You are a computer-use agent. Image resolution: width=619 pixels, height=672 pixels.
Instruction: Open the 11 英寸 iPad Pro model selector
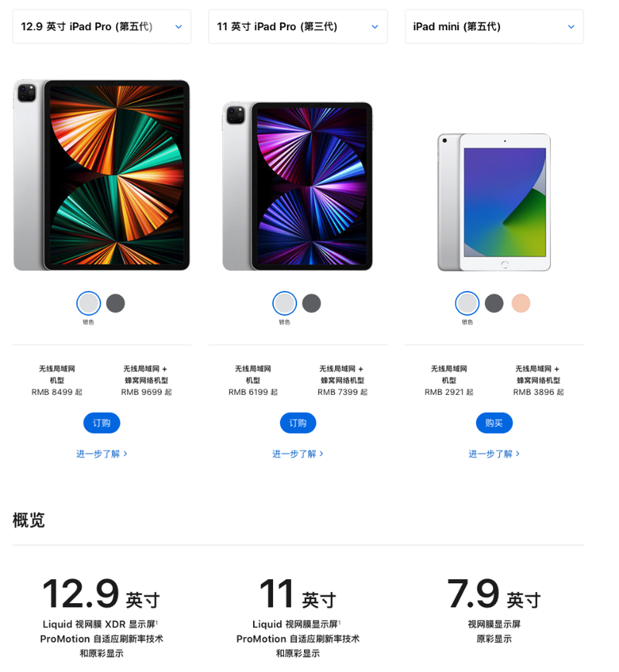click(298, 26)
